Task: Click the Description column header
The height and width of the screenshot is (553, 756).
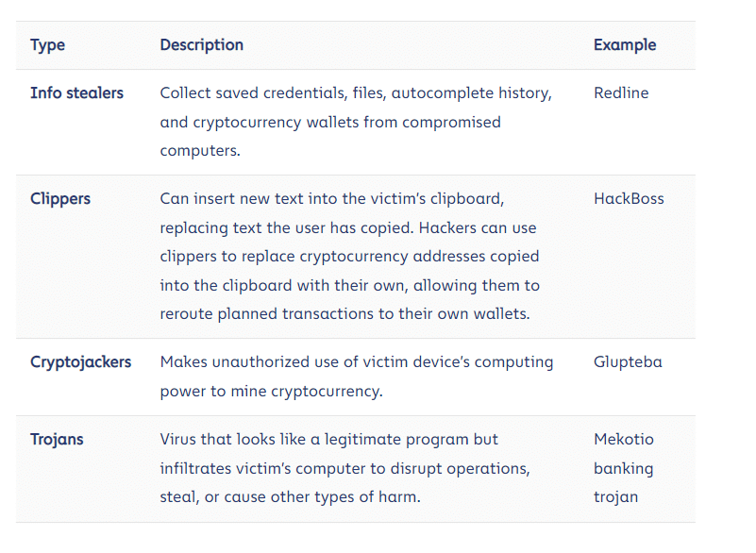Action: pyautogui.click(x=202, y=45)
